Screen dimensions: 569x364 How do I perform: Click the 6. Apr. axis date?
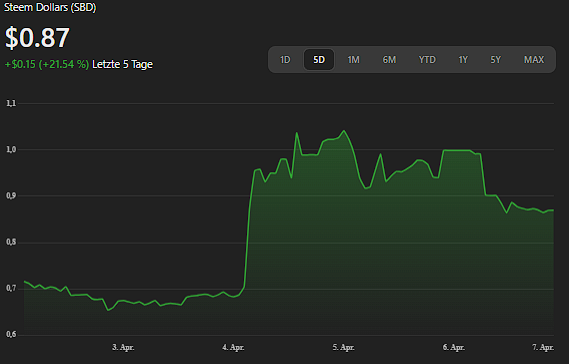(x=454, y=347)
